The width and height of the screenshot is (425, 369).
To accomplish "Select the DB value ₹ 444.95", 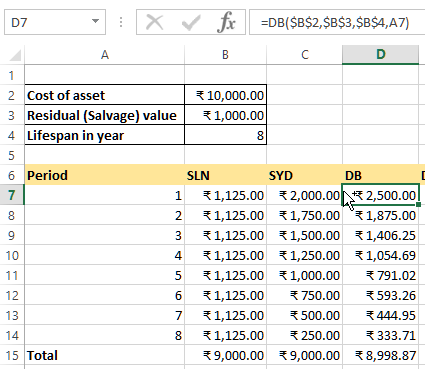I will pyautogui.click(x=380, y=315).
